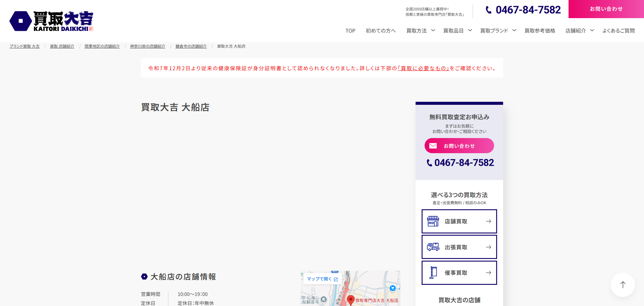644x306 pixels.
Task: Expand the 買取ブランド menu chevron
Action: [x=514, y=30]
